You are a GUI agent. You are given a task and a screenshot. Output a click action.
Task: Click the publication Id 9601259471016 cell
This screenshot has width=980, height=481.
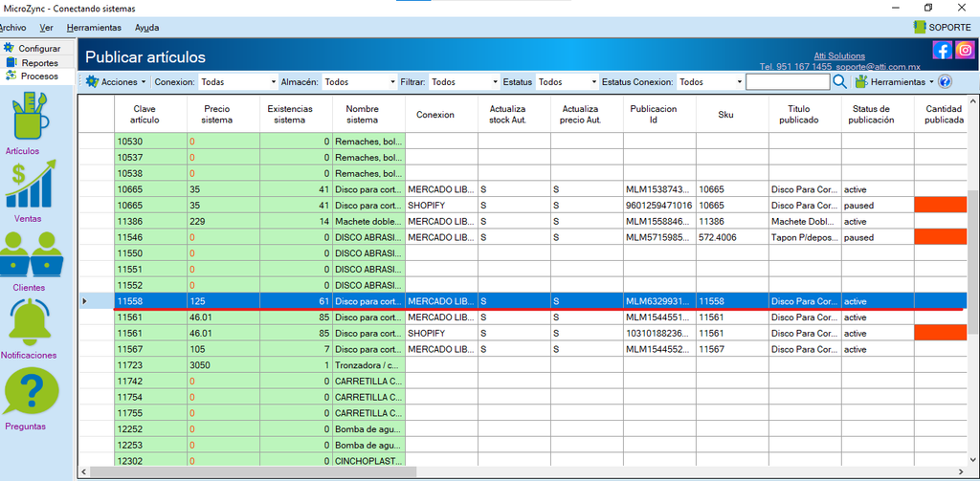click(x=659, y=205)
